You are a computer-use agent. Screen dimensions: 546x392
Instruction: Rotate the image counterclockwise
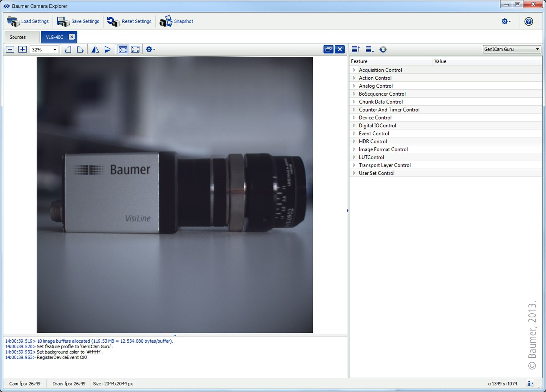pyautogui.click(x=68, y=49)
